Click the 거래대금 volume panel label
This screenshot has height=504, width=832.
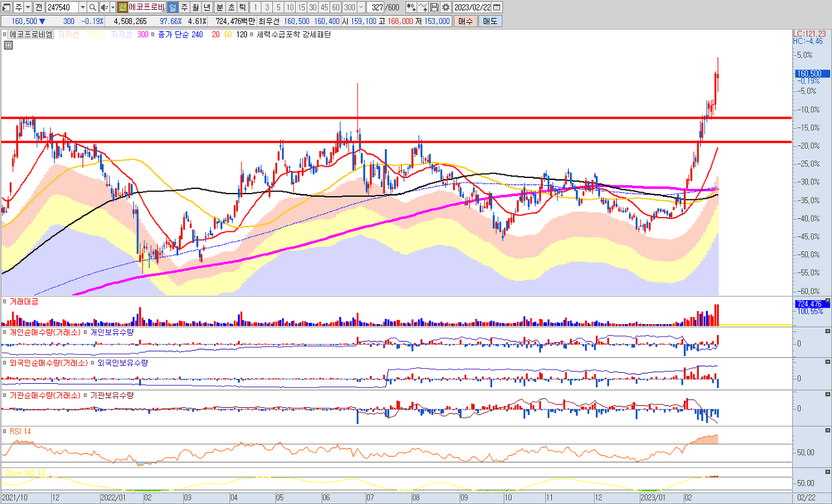pyautogui.click(x=24, y=301)
